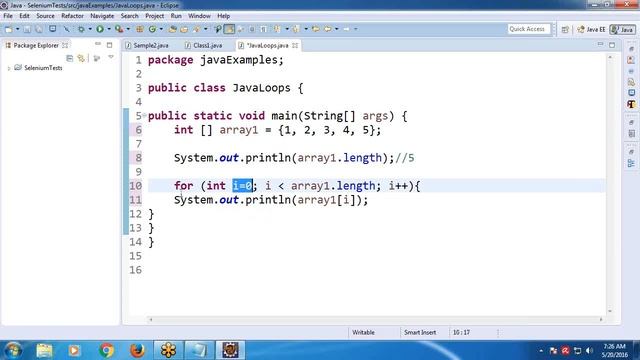This screenshot has height=360, width=640.
Task: Click the Open Task folder icon
Action: pos(184,29)
